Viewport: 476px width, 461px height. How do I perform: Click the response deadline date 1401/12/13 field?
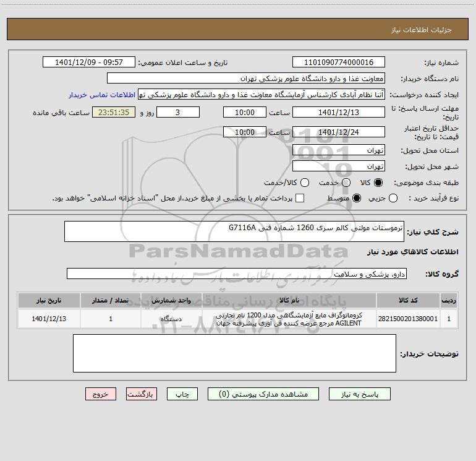[339, 112]
